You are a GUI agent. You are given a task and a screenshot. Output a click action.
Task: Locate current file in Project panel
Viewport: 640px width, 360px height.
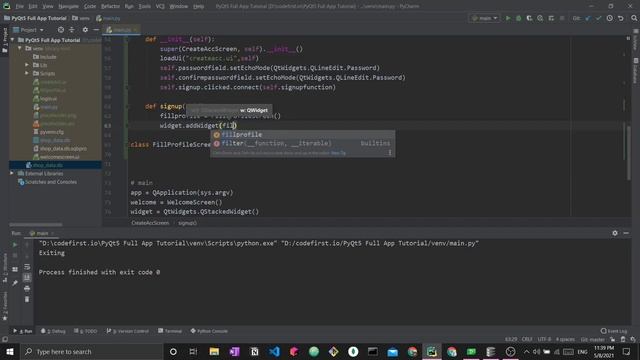61,30
